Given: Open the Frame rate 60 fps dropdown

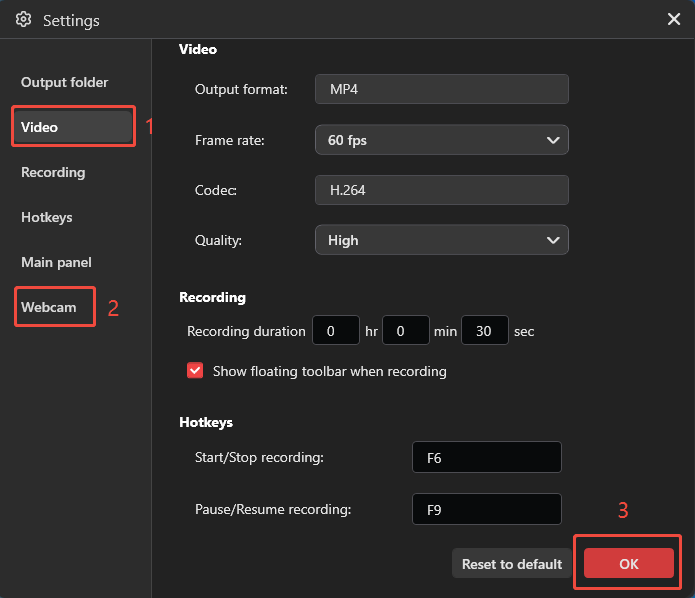Looking at the screenshot, I should pos(441,140).
